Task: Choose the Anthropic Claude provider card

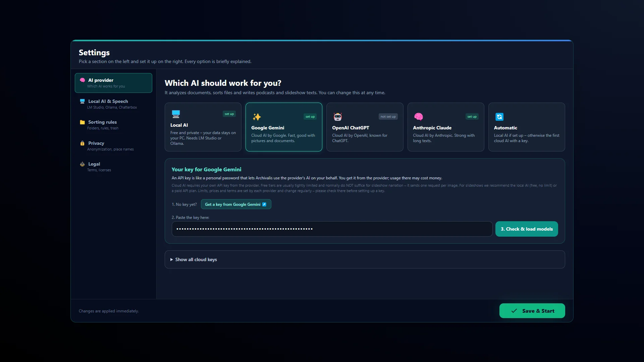Action: click(x=446, y=127)
